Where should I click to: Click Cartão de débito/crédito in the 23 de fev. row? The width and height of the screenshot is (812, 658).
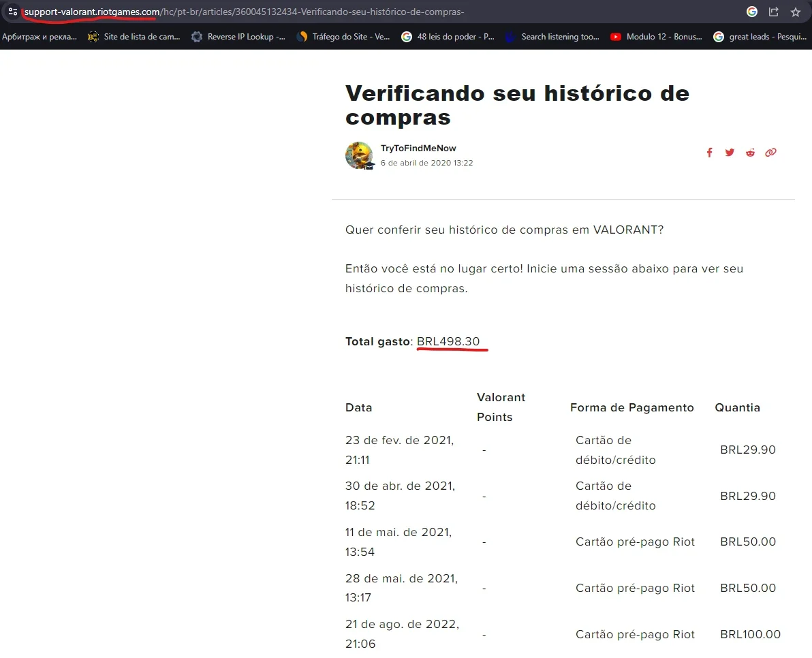pos(616,450)
